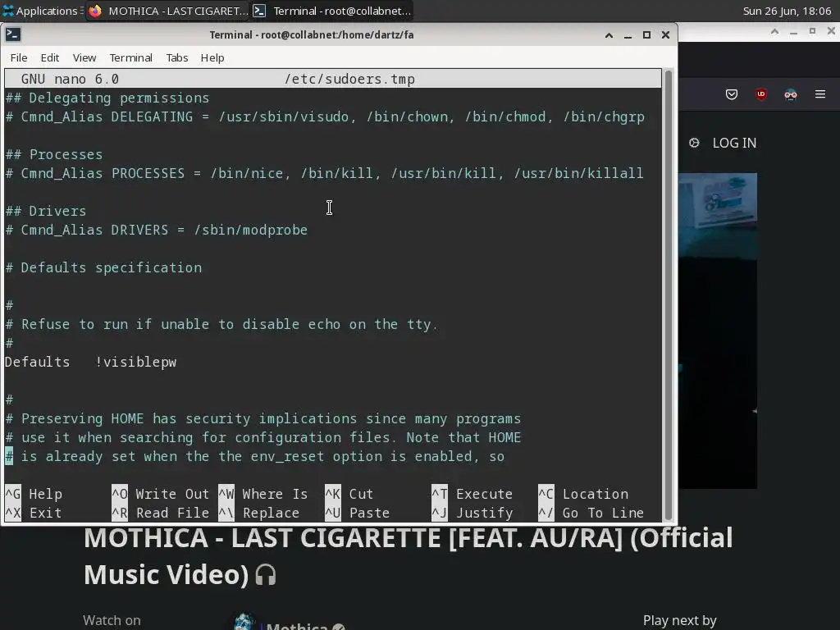Click the settings gear icon beside LOG IN
This screenshot has height=630, width=840.
point(694,143)
